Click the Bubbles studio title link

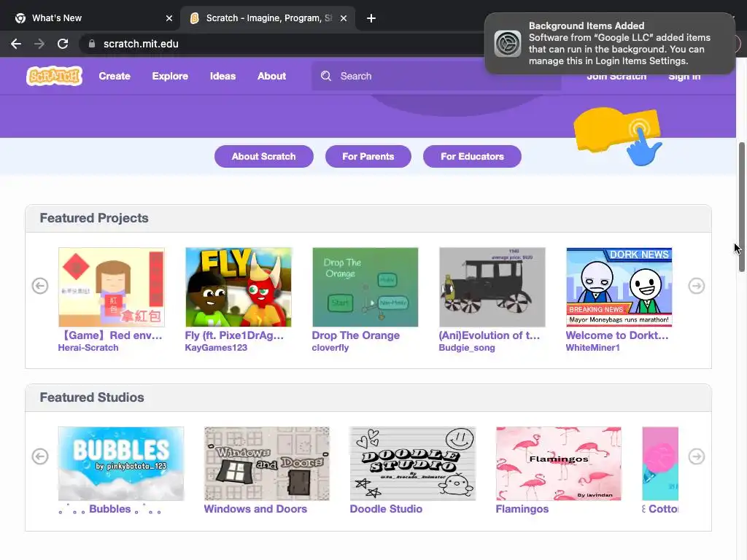tap(110, 509)
